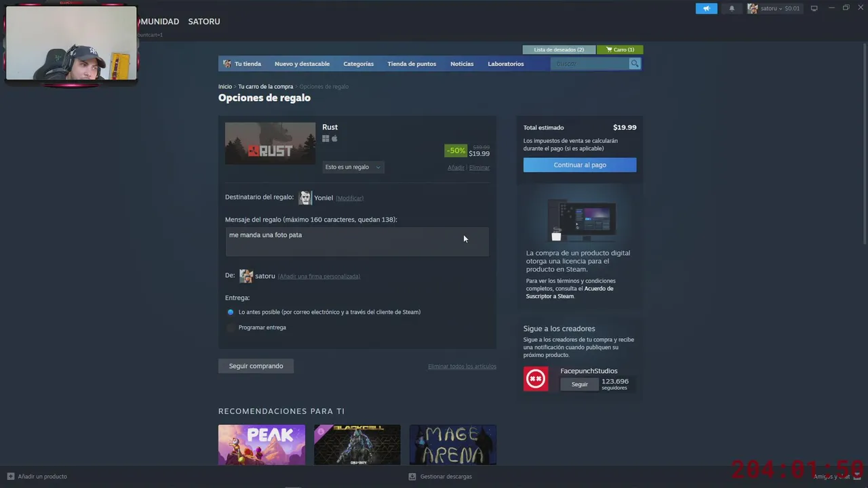Click the search magnifier icon
This screenshot has height=488, width=868.
[x=635, y=64]
